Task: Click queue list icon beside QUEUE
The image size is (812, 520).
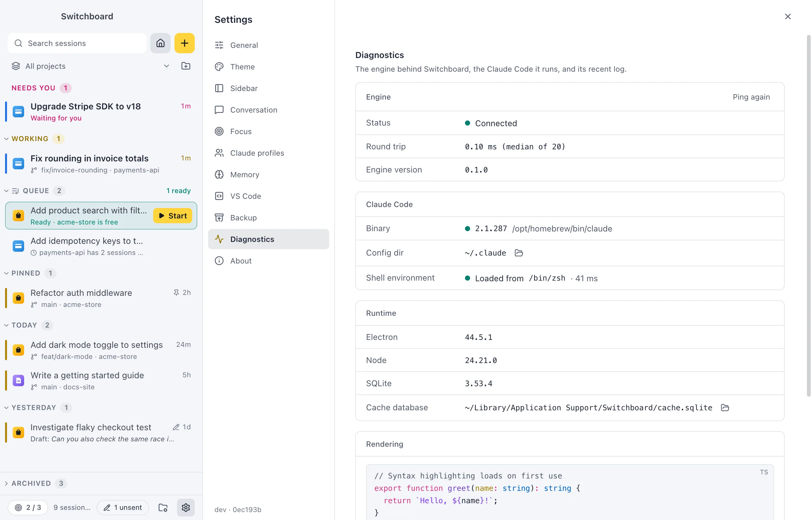Action: [15, 191]
